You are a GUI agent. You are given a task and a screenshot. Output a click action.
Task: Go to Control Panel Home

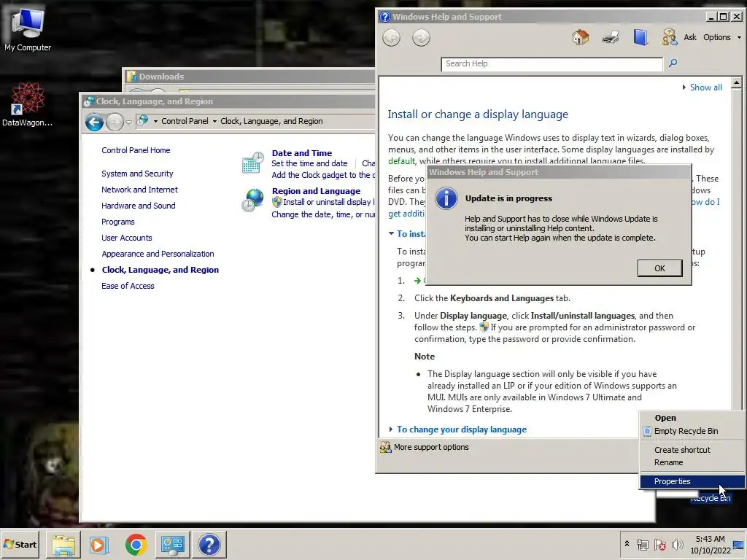click(x=136, y=150)
